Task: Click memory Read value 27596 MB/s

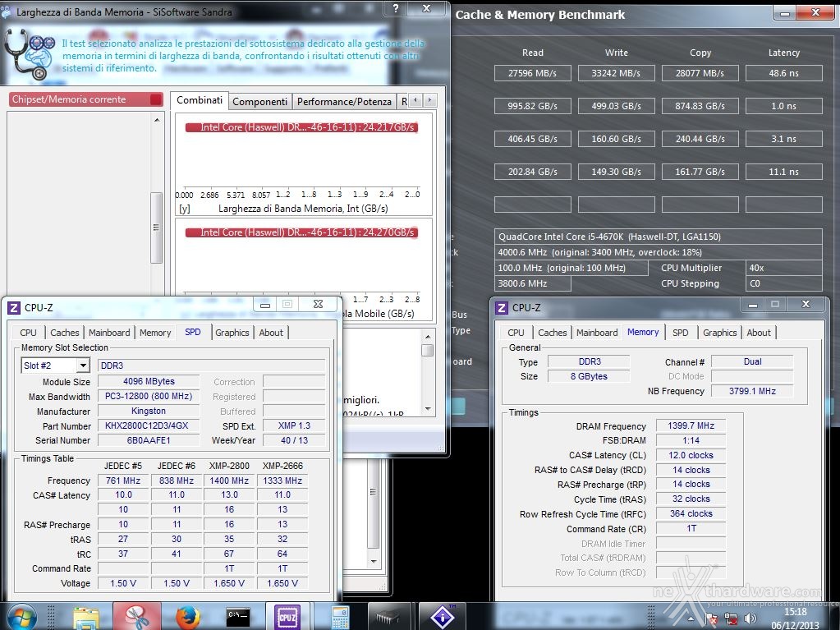Action: [x=533, y=73]
